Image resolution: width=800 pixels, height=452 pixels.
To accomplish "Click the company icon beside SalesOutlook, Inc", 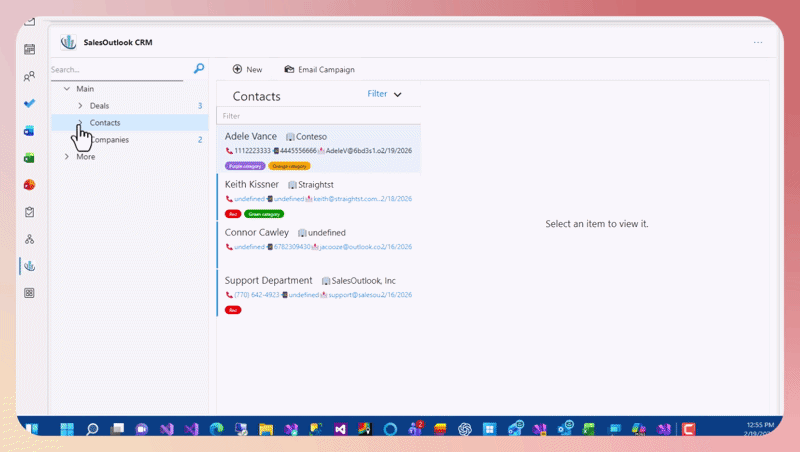I will [326, 281].
